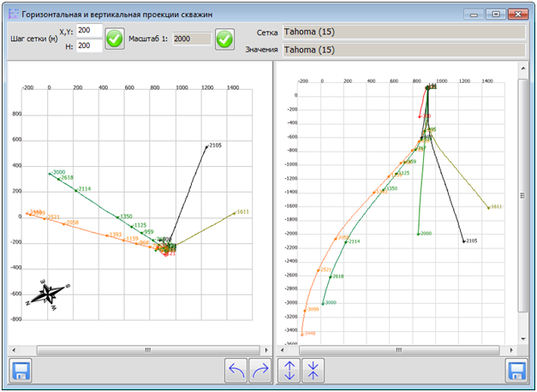
Task: Save the vertical projection with right disk icon
Action: tap(516, 371)
